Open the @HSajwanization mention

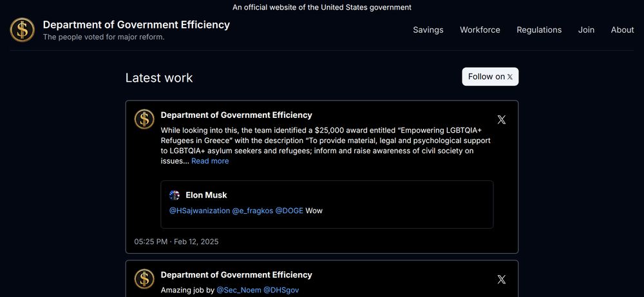[200, 211]
